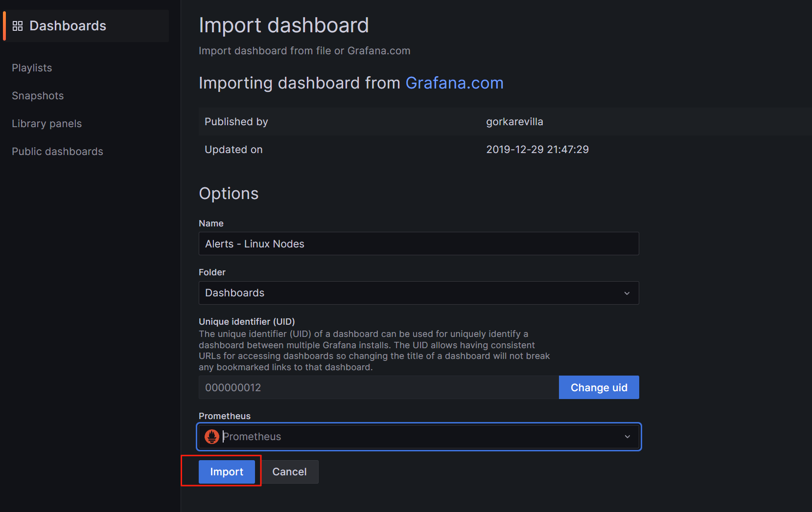
Task: Click the Unique identifier (UID) label
Action: pyautogui.click(x=247, y=321)
